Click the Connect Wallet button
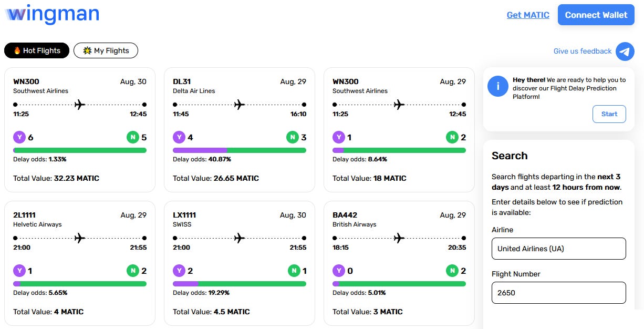Viewport: 644px width, 329px height. point(596,15)
